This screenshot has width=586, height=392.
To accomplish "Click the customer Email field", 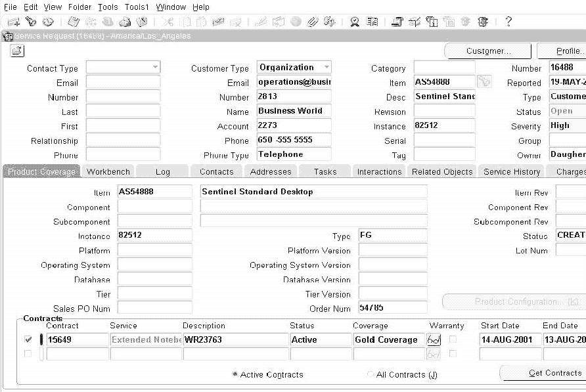I will pyautogui.click(x=294, y=82).
